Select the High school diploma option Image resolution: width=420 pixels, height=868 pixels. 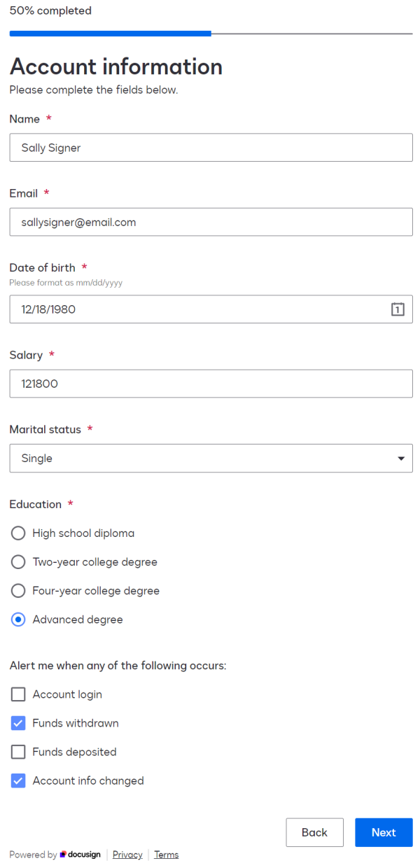point(17,533)
